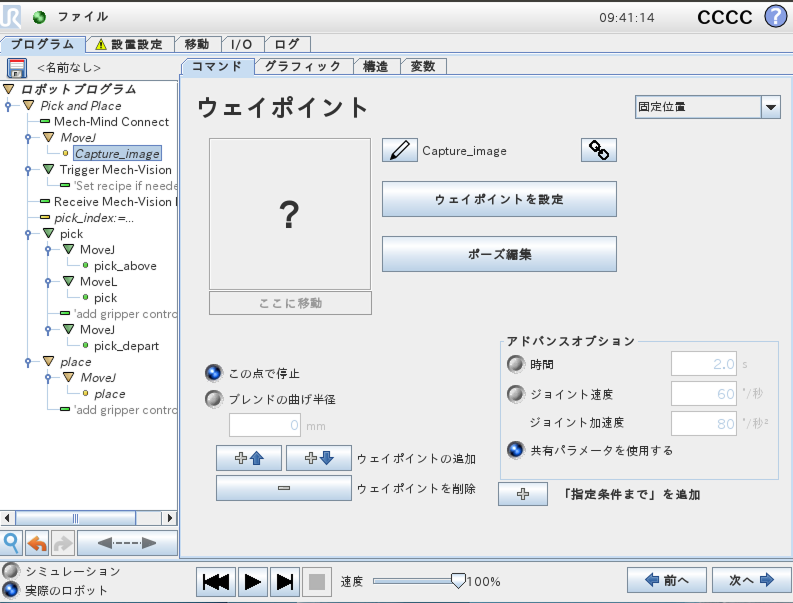Collapse MoveJ above pick_depart
This screenshot has height=603, width=793.
(x=69, y=329)
